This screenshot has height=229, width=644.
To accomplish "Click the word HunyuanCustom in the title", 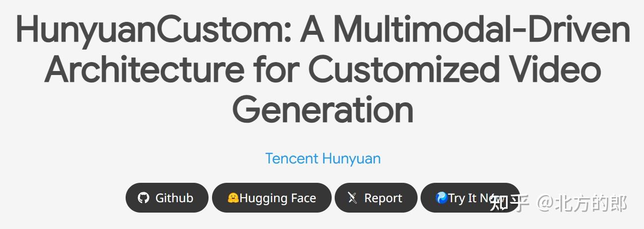I will coord(154,29).
